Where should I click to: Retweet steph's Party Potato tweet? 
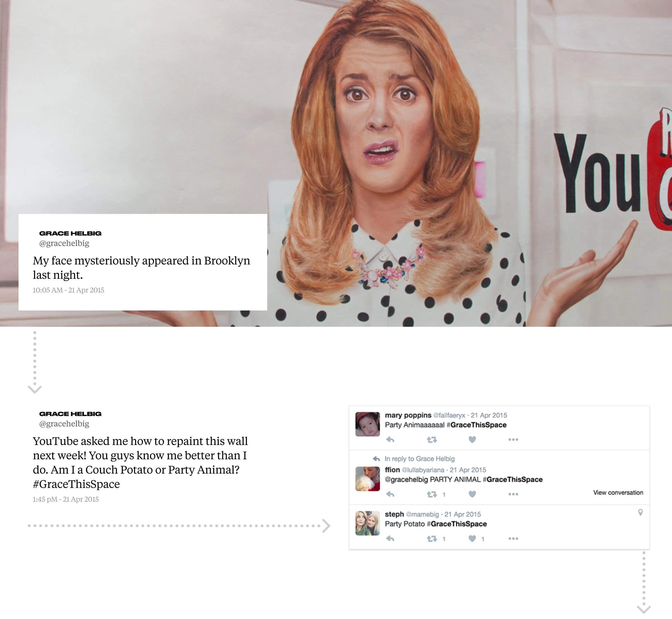tap(432, 539)
